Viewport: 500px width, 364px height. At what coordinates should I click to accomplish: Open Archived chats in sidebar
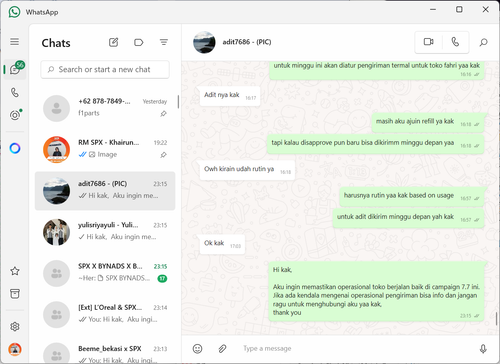(15, 294)
